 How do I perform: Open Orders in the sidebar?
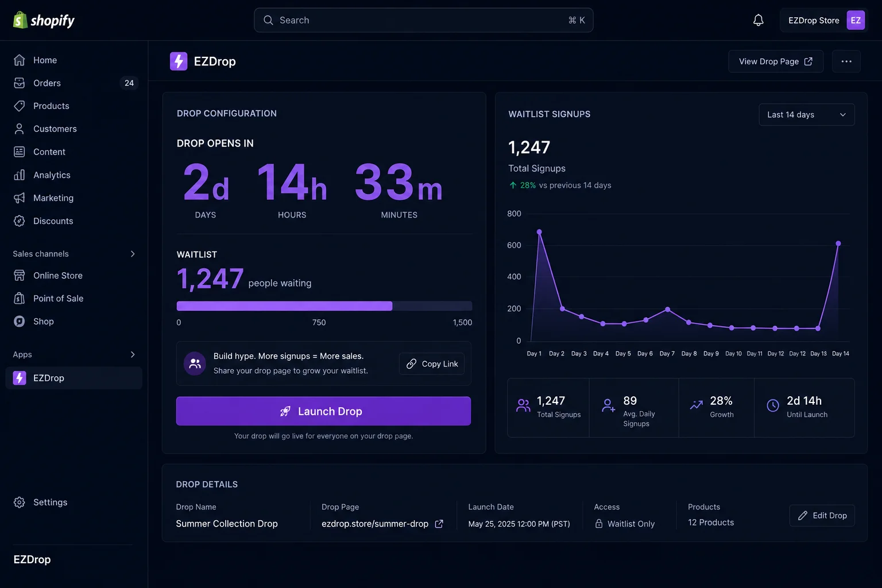coord(73,83)
